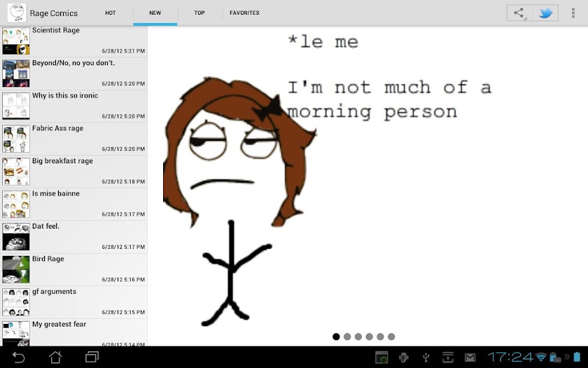Switch to the TOP tab
The height and width of the screenshot is (368, 588).
[199, 13]
